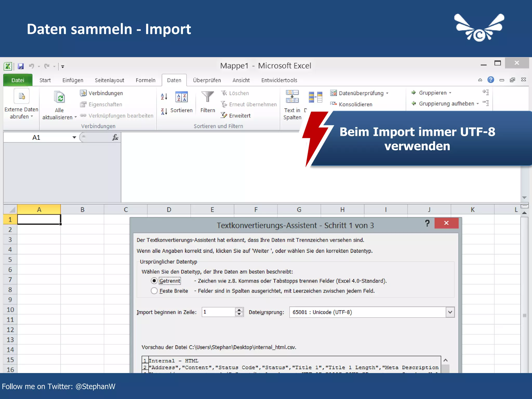Expand Datenüberprüfung dropdown
Screen dimensions: 532x399
[x=387, y=93]
